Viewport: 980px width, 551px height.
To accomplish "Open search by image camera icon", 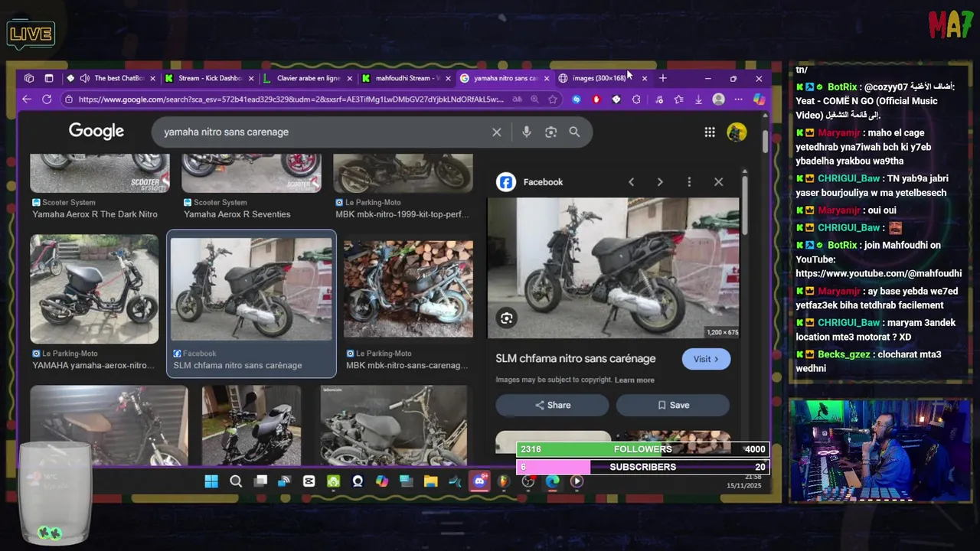I will 550,132.
